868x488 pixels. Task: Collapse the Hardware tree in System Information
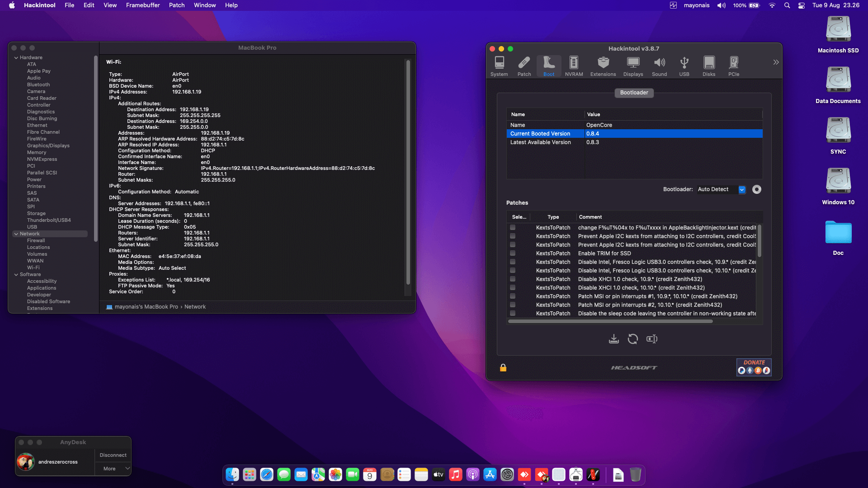pyautogui.click(x=16, y=58)
